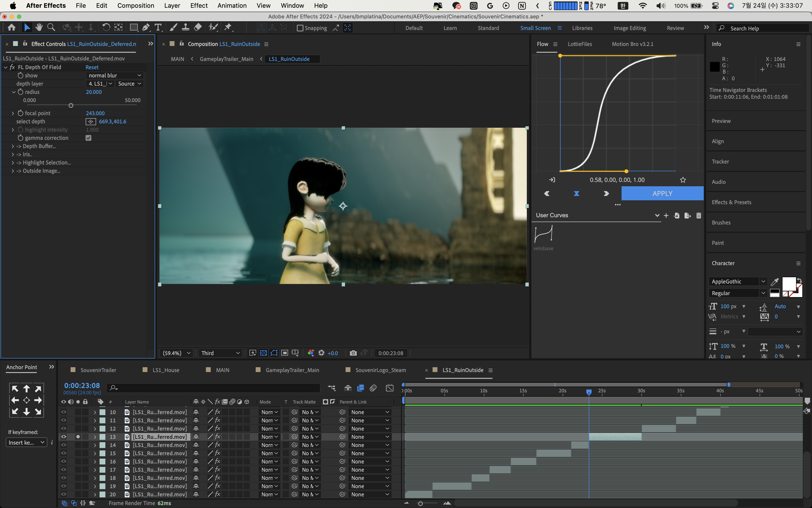Open the Animation menu
The width and height of the screenshot is (812, 508).
coord(232,6)
